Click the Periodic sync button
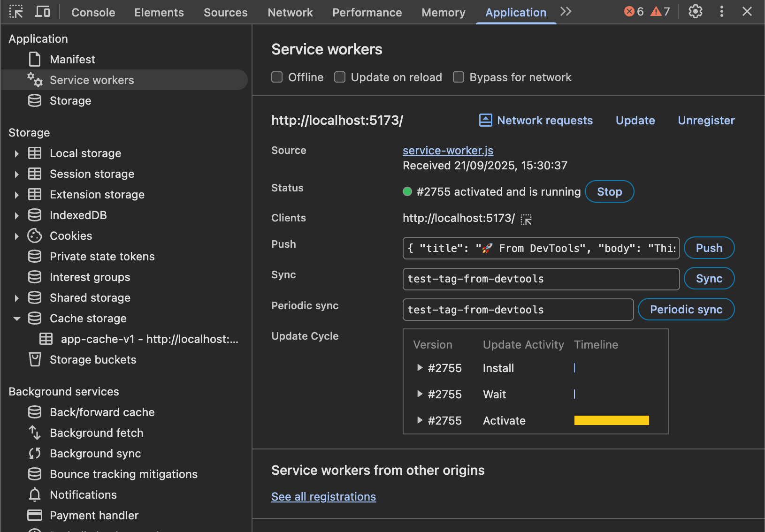This screenshot has width=765, height=532. pyautogui.click(x=686, y=309)
